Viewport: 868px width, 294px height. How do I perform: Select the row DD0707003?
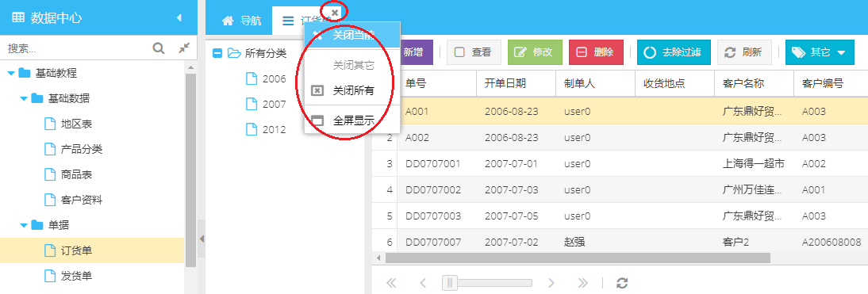point(620,216)
